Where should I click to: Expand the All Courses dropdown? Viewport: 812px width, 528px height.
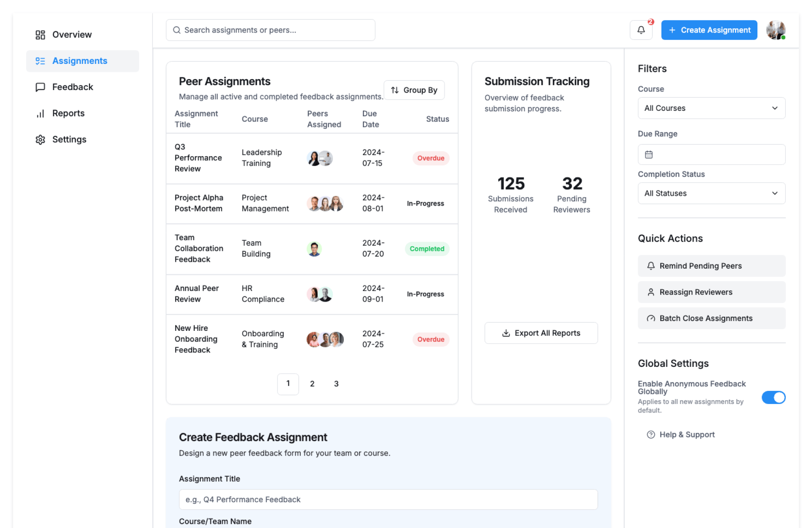[x=711, y=108]
